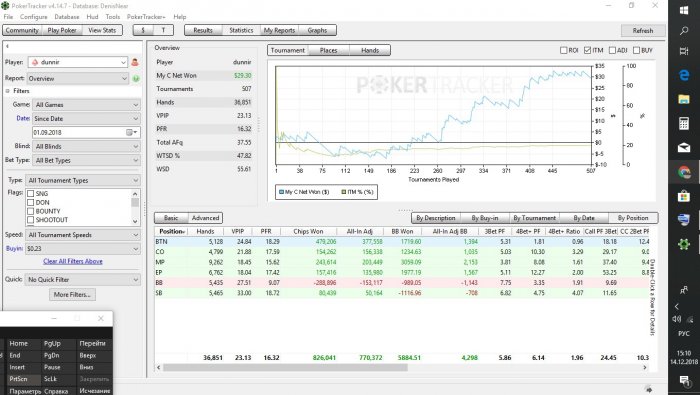
Task: Click the red player profile icon
Action: point(135,62)
